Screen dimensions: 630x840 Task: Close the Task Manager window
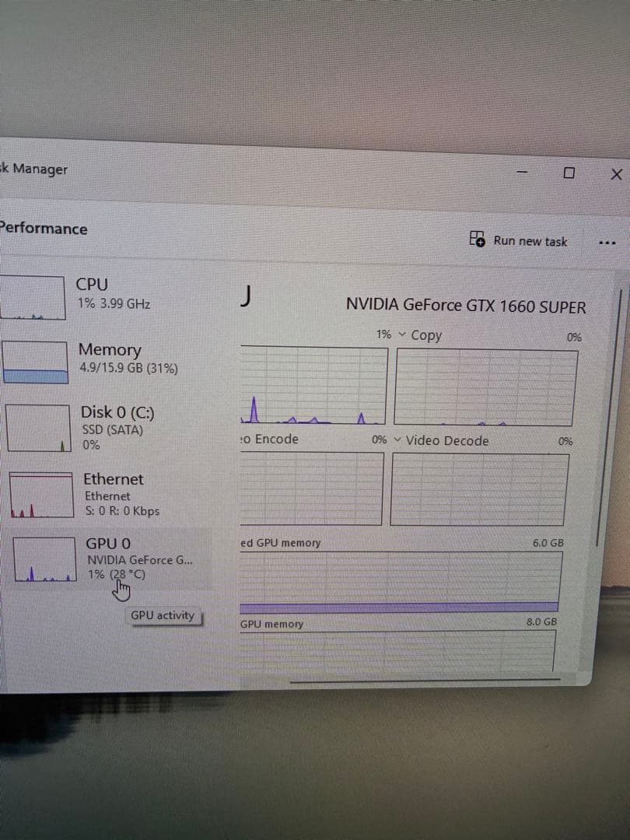coord(617,174)
